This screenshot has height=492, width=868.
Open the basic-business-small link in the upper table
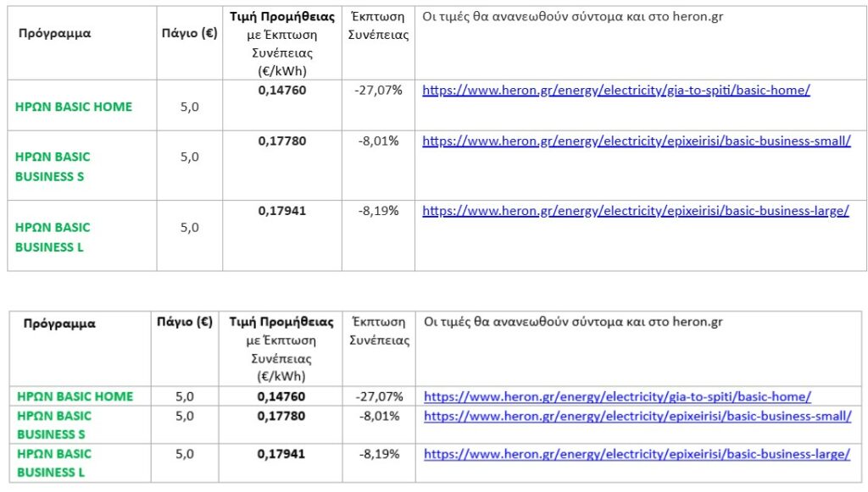pyautogui.click(x=636, y=141)
